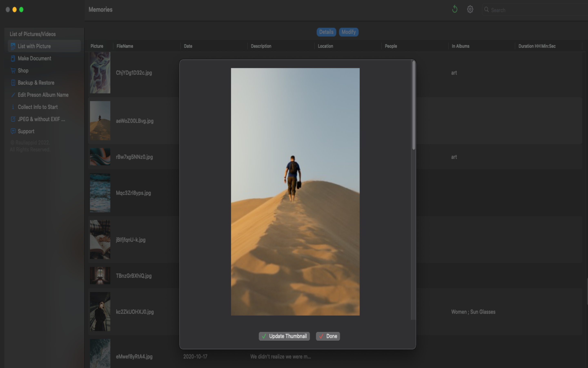The image size is (588, 368).
Task: Click the Date column header
Action: coord(188,46)
